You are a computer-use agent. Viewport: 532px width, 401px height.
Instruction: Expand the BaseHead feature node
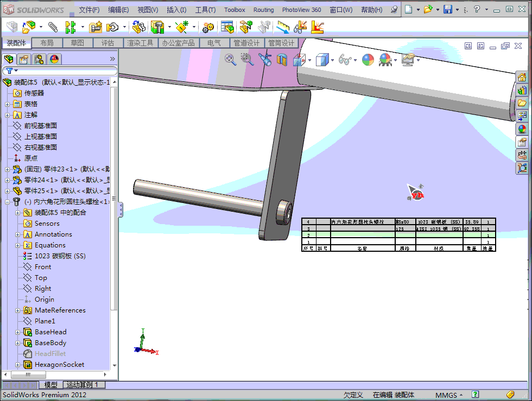[x=17, y=332]
